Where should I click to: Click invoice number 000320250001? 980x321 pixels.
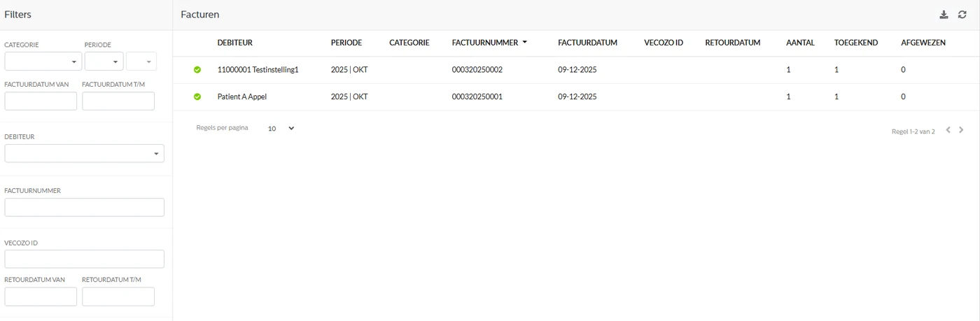pyautogui.click(x=477, y=97)
